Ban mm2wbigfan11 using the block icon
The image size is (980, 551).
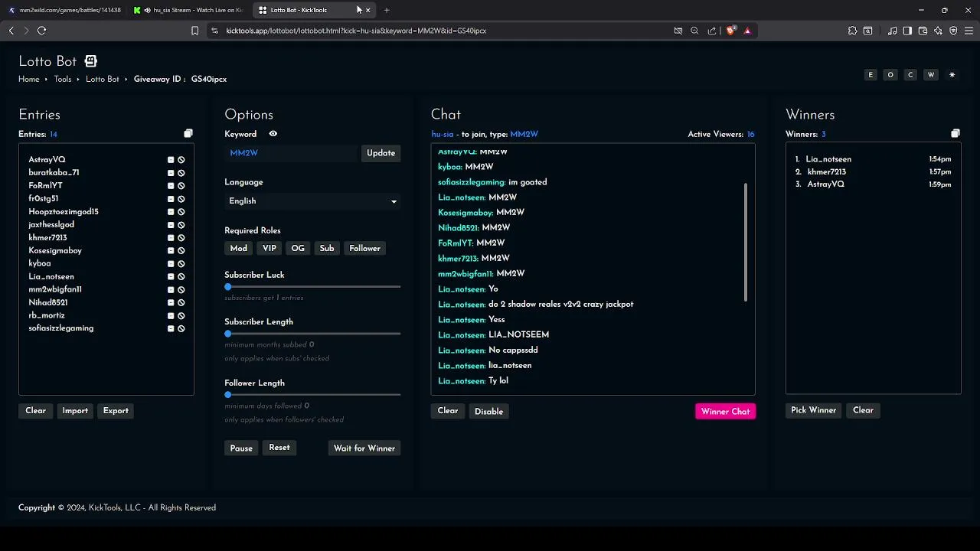(x=181, y=290)
